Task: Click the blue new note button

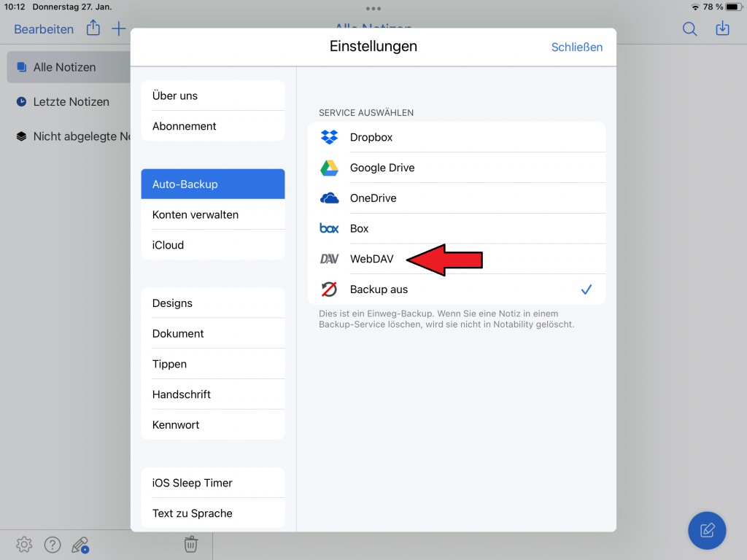Action: [707, 530]
